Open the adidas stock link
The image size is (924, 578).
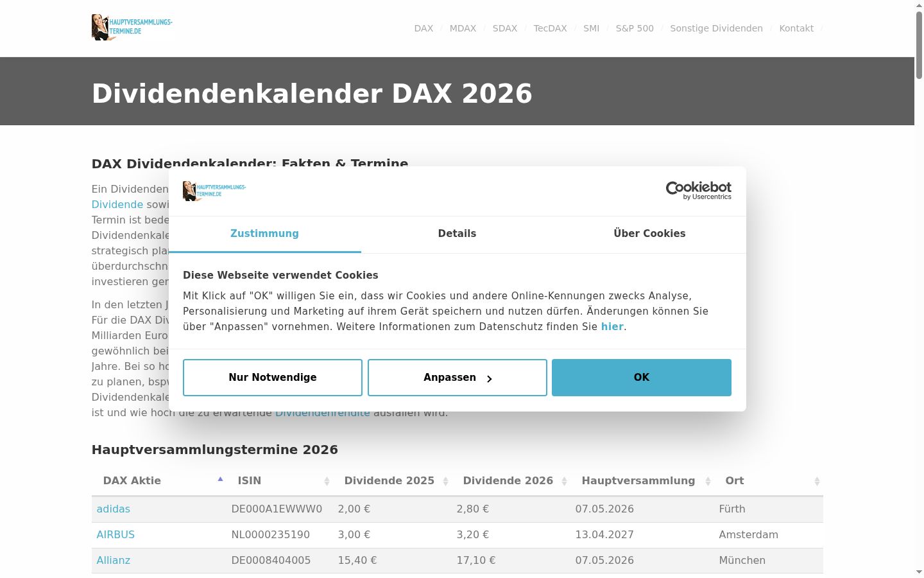click(114, 509)
